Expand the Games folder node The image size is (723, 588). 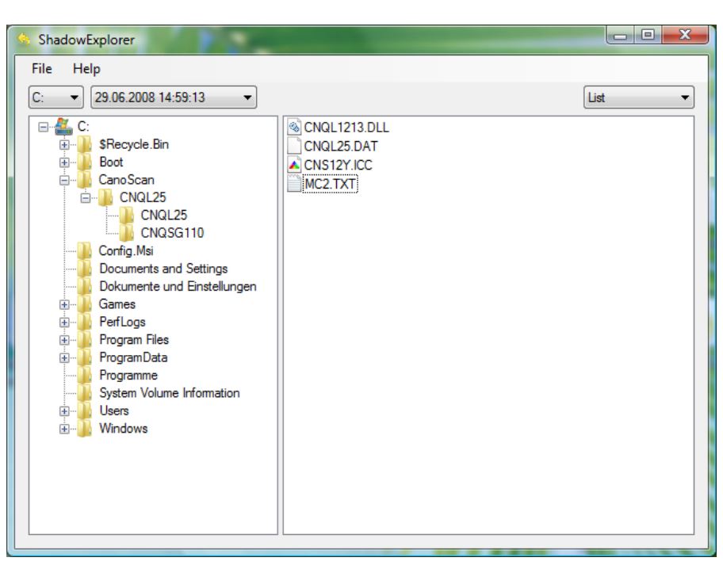click(64, 304)
